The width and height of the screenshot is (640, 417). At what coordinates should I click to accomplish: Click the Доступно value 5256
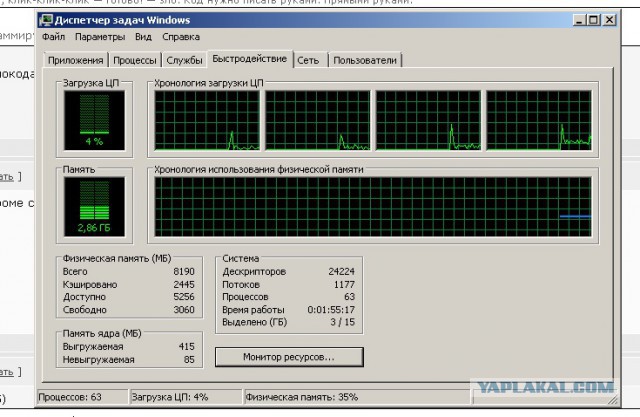pos(184,297)
